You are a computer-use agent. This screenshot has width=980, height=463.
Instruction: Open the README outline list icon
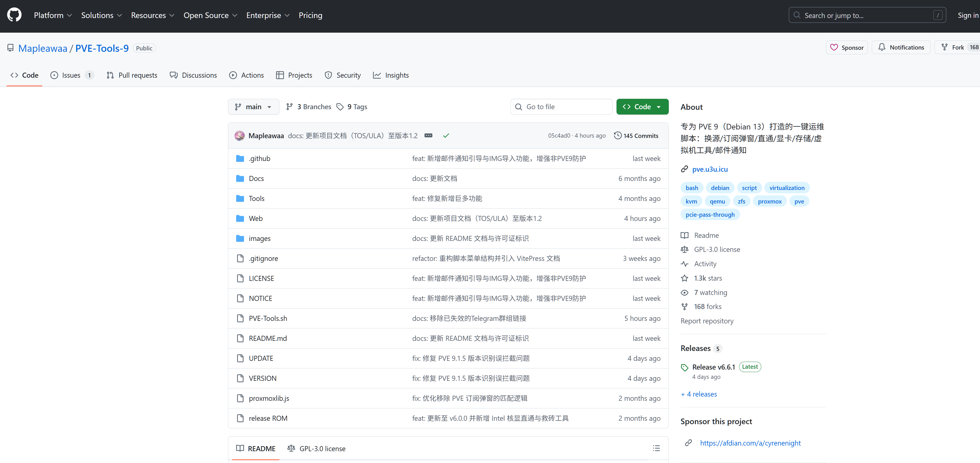click(656, 448)
